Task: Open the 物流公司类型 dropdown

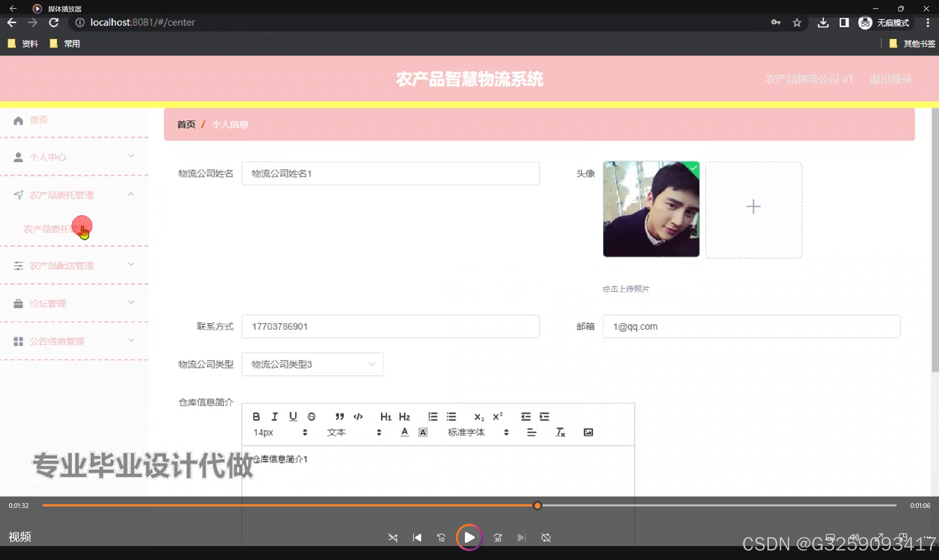Action: 312,364
